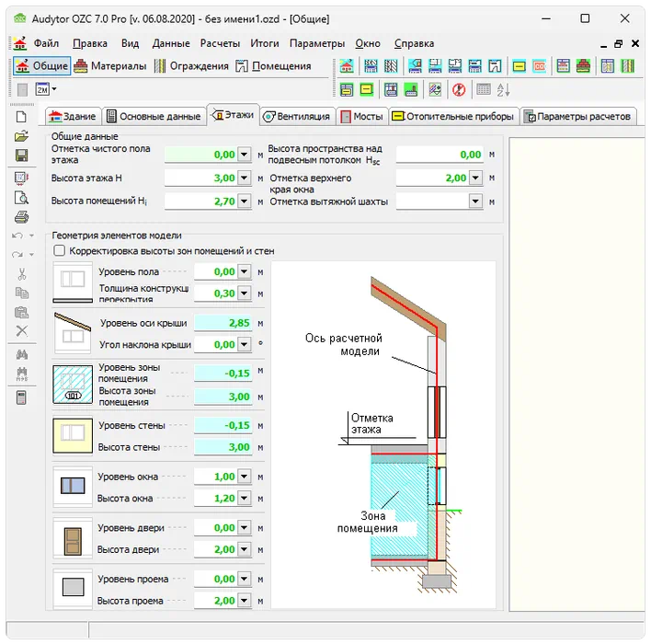The height and width of the screenshot is (644, 651).
Task: Click the diagonal hatched wall icon in toolbar
Action: coord(391,66)
